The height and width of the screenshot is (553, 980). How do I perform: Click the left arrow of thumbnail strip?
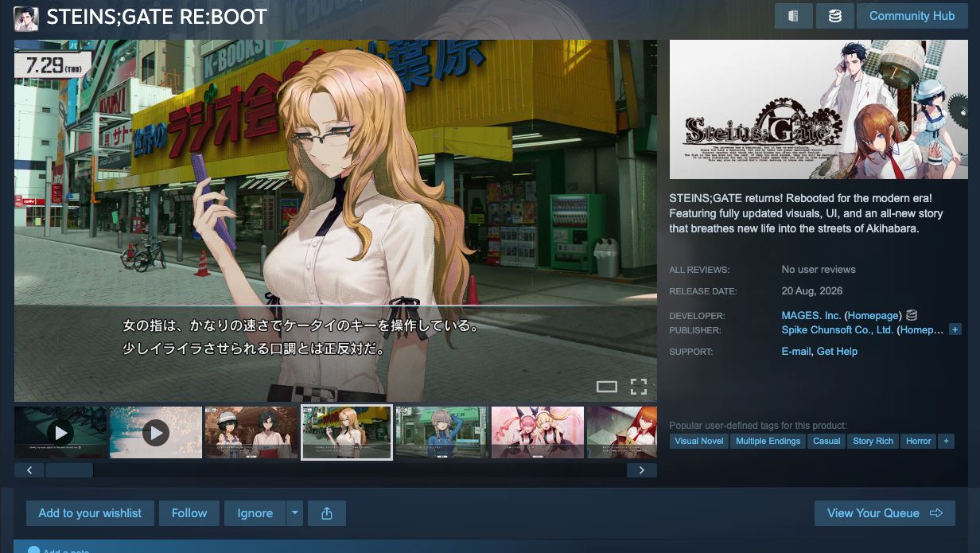(29, 470)
